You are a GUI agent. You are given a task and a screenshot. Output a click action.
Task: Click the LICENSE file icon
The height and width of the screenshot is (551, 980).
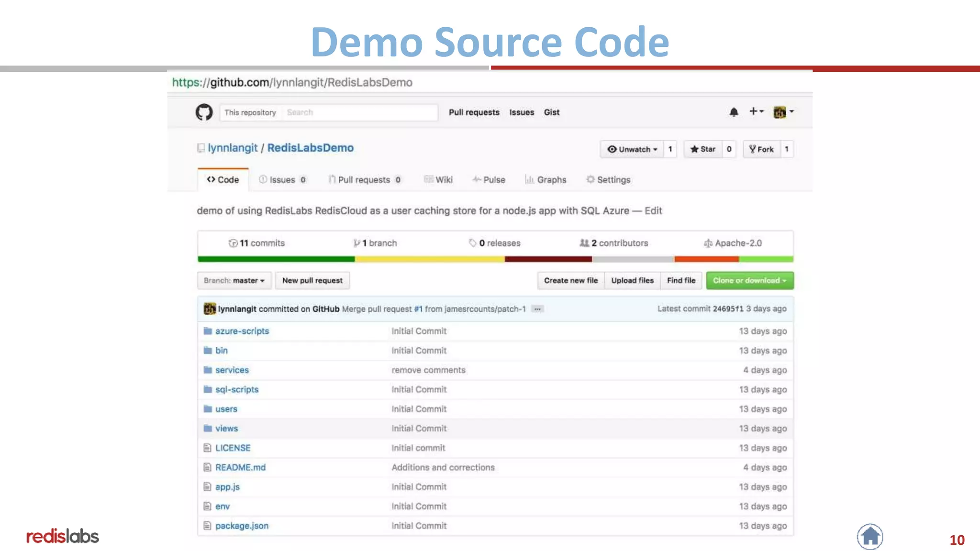[207, 448]
